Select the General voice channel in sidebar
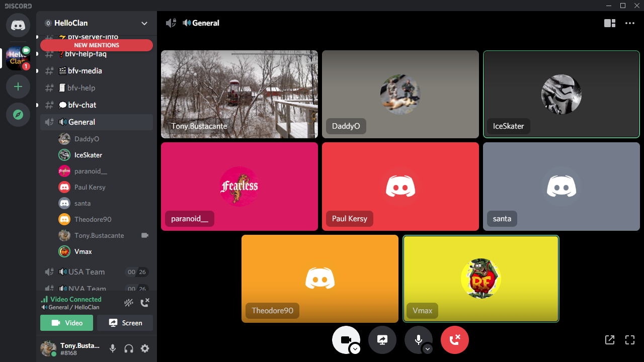Image resolution: width=644 pixels, height=362 pixels. (97, 122)
